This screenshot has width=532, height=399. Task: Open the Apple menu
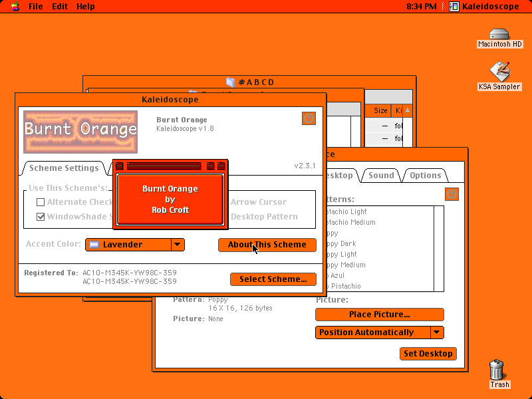point(15,7)
